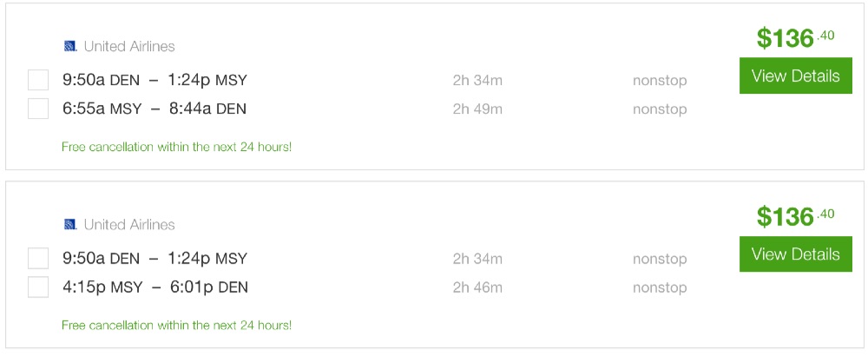Tick the 6:55a MSY – 8:44a DEN checkbox
Image resolution: width=868 pixels, height=356 pixels.
click(38, 109)
